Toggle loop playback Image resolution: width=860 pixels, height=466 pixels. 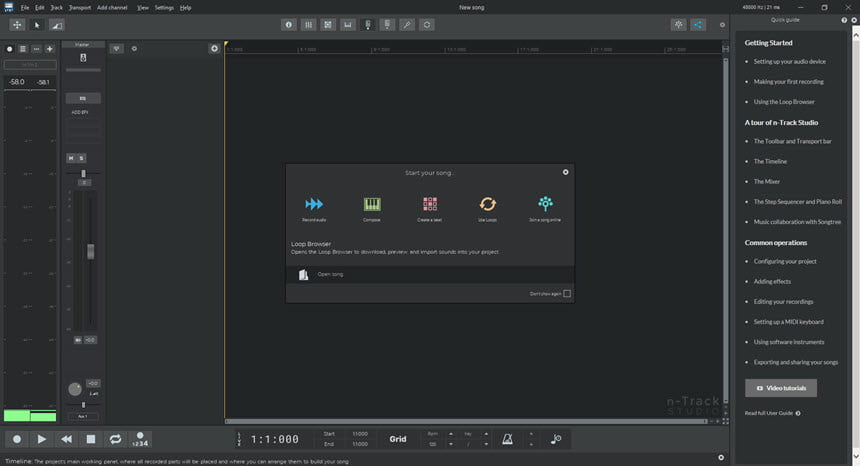tap(115, 439)
